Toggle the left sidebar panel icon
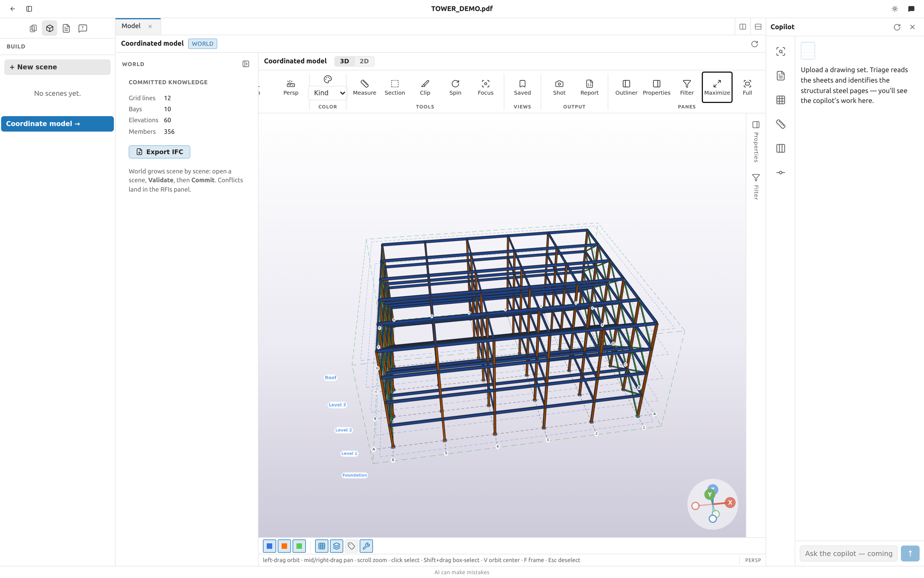 [x=29, y=9]
